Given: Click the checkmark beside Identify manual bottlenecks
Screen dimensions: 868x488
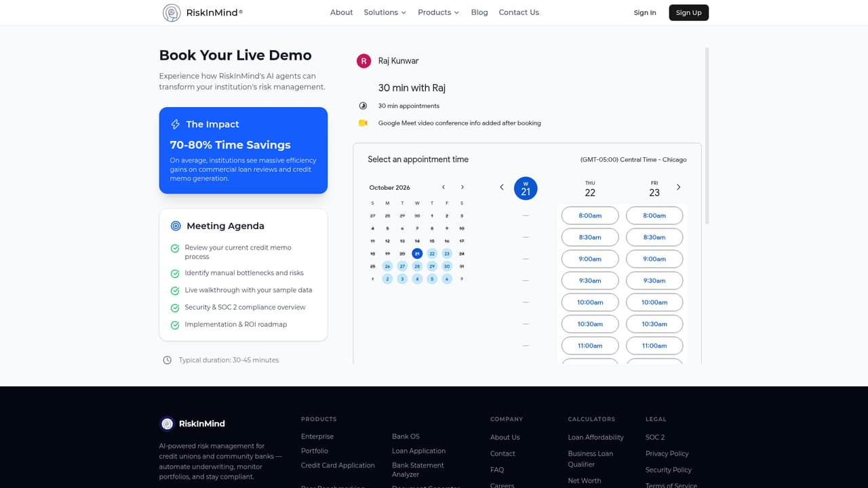Looking at the screenshot, I should tap(175, 273).
